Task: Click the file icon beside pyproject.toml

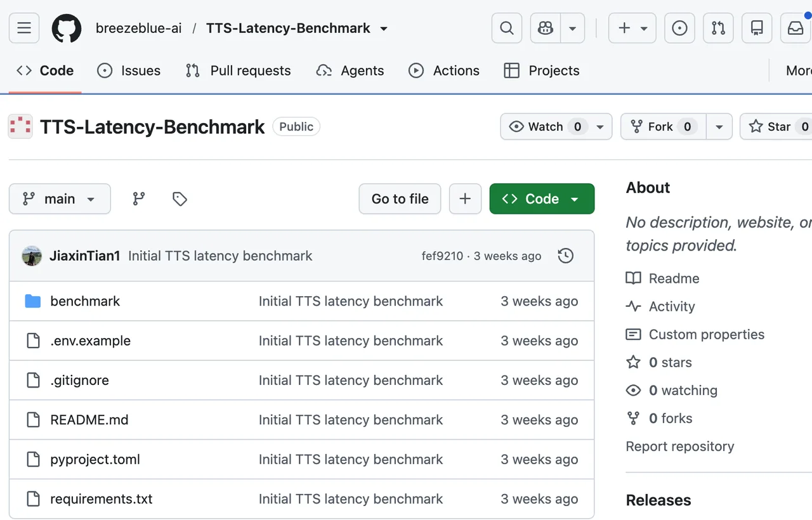Action: tap(33, 460)
